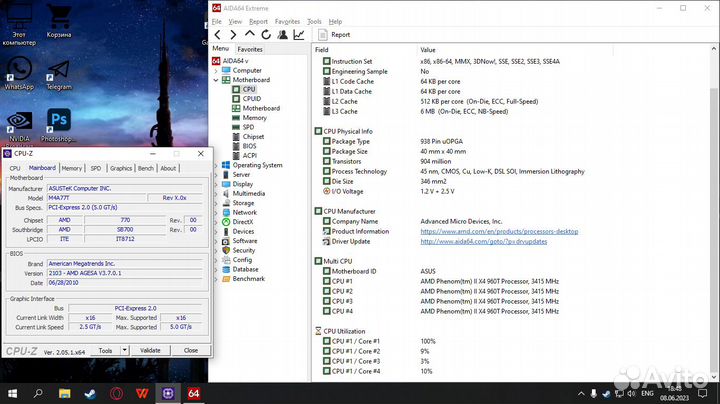
Task: Open the Opera browser taskbar icon
Action: click(x=117, y=393)
